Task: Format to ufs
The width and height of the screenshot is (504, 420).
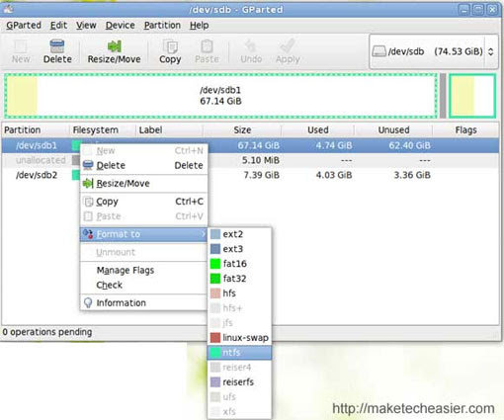Action: [239, 396]
